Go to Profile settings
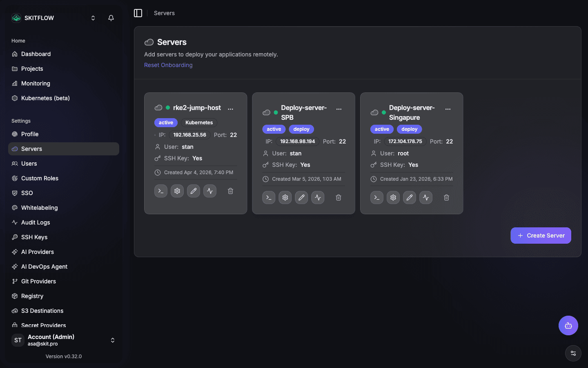 pos(64,134)
